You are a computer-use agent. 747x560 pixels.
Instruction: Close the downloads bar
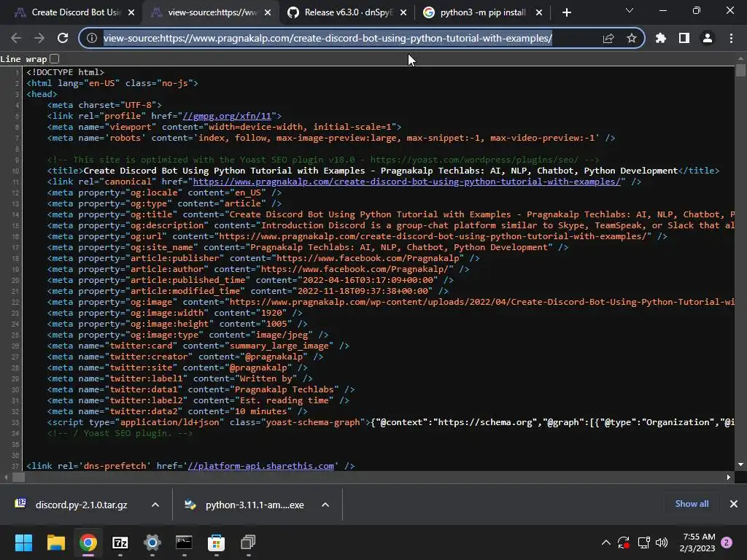click(734, 504)
